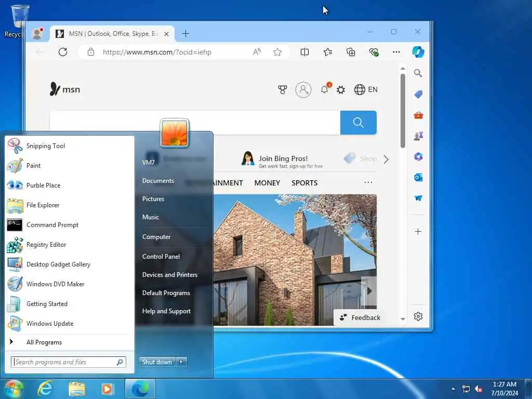Open Help and Support
The height and width of the screenshot is (399, 532).
point(166,311)
